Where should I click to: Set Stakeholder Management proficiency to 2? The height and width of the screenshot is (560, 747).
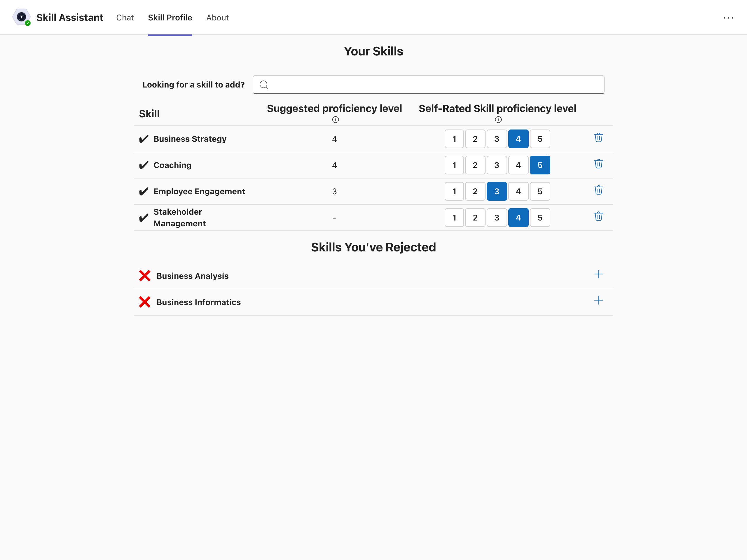[x=475, y=218]
